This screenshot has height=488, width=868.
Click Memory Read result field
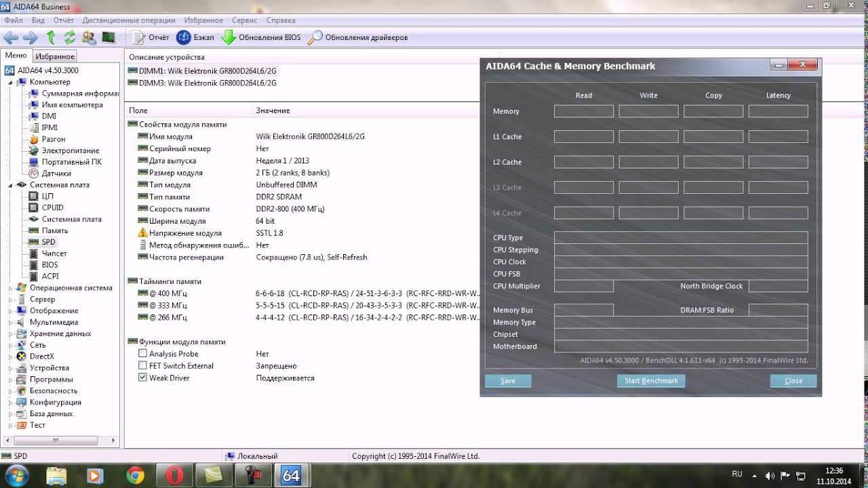pyautogui.click(x=584, y=111)
